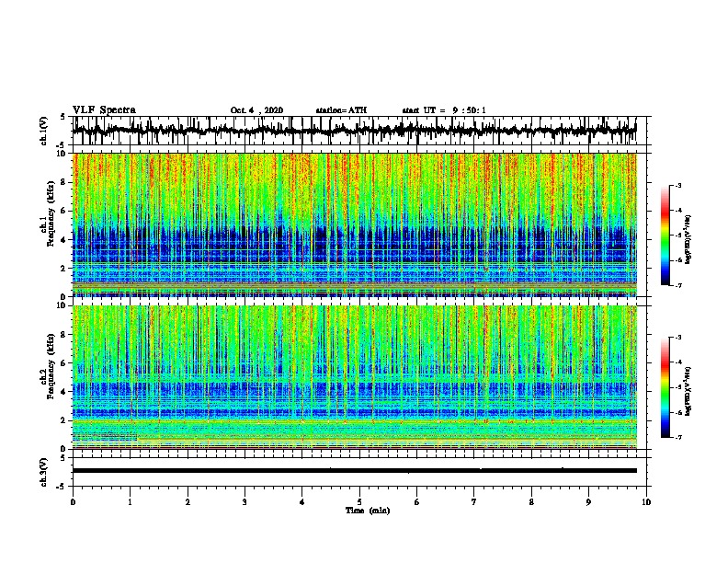This screenshot has width=728, height=563.
Task: Click time-axis tick label "3"
Action: [x=245, y=502]
